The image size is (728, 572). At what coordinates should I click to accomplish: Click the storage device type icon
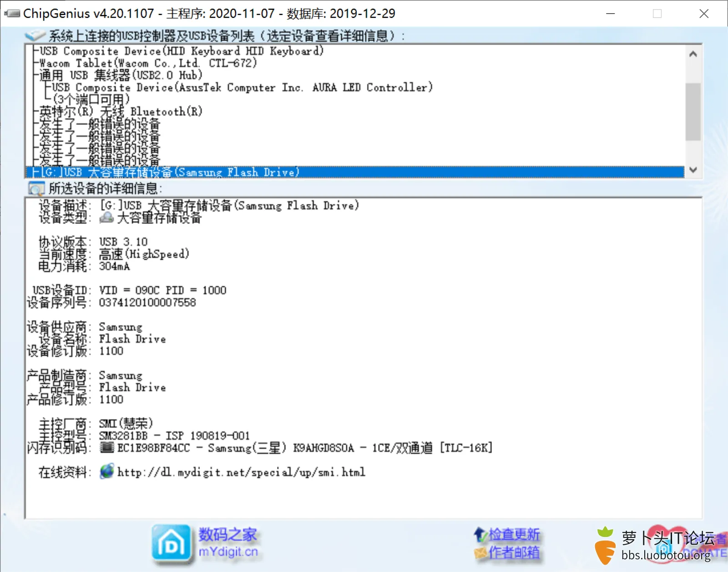(106, 218)
